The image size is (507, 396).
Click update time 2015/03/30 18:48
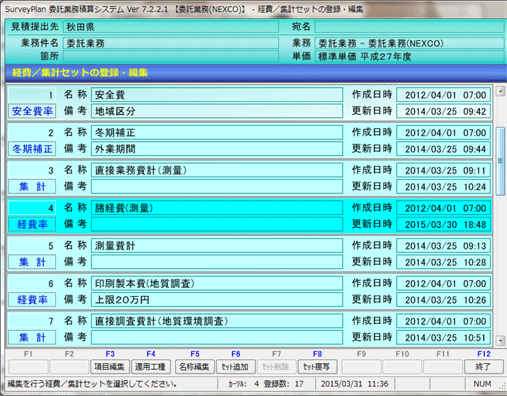[444, 224]
